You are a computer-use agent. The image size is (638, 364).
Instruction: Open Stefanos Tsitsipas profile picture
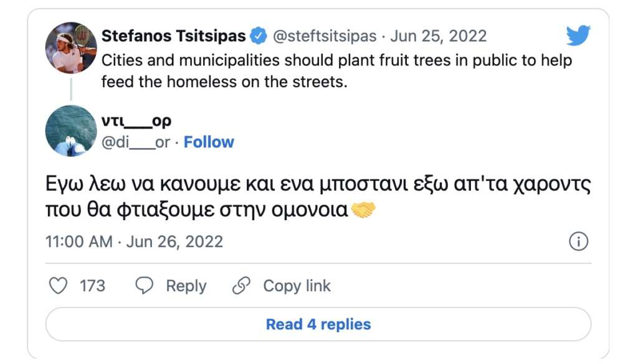click(71, 47)
